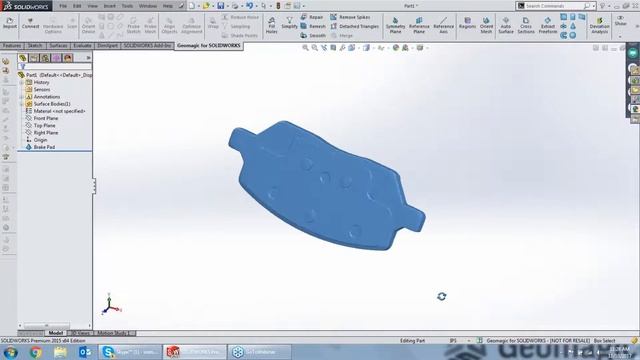
Task: Select the Orient Mesh tool
Action: click(x=486, y=25)
